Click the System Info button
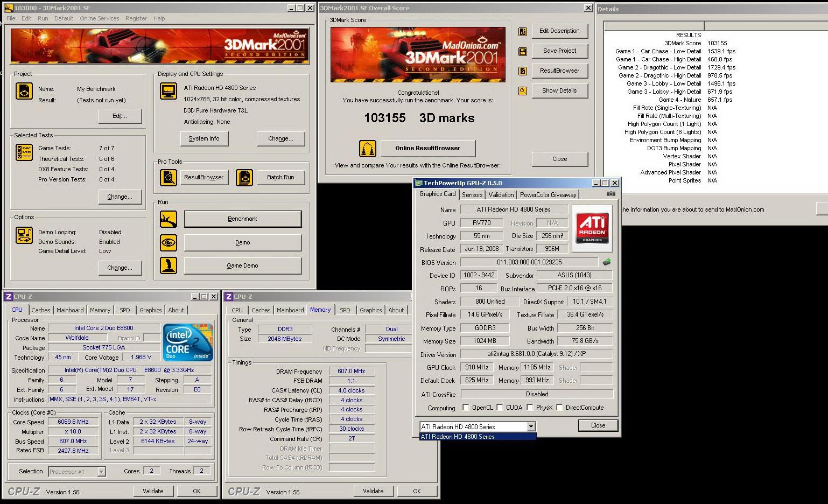The image size is (828, 504). point(204,138)
